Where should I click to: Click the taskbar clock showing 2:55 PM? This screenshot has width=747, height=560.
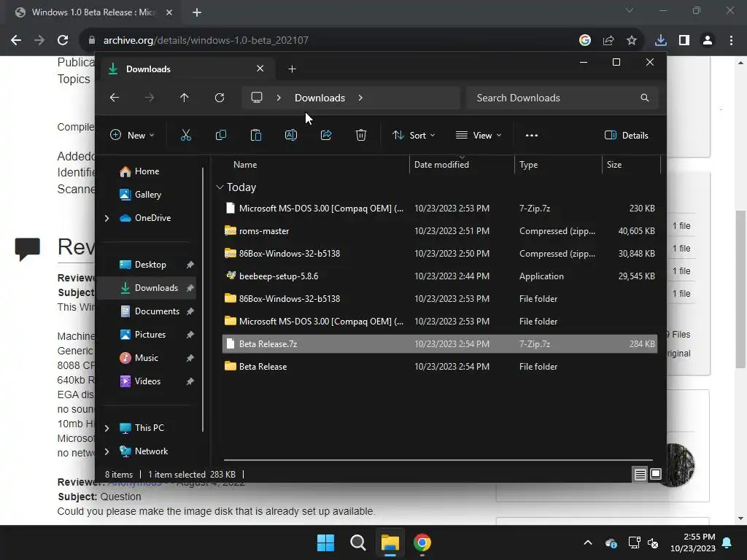coord(693,542)
